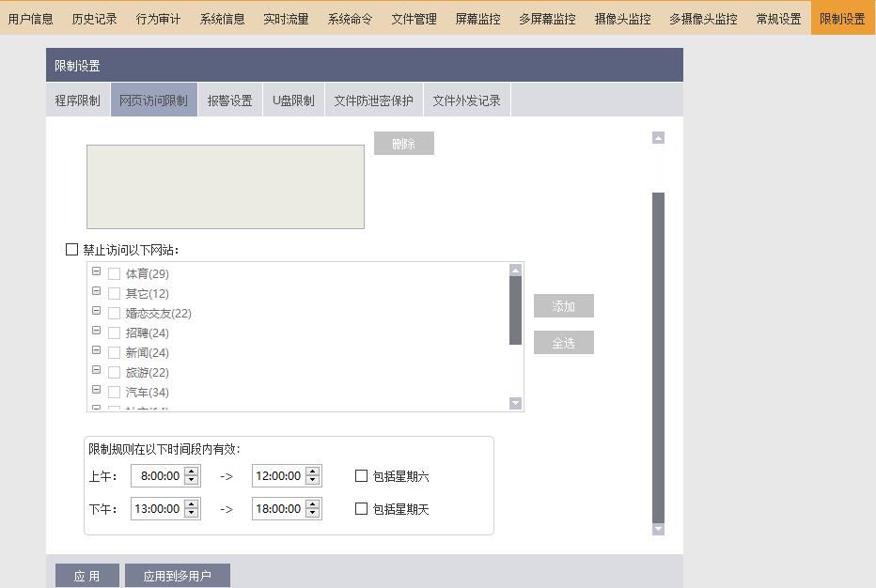
Task: Apply settings with the 应用 button
Action: [x=86, y=575]
